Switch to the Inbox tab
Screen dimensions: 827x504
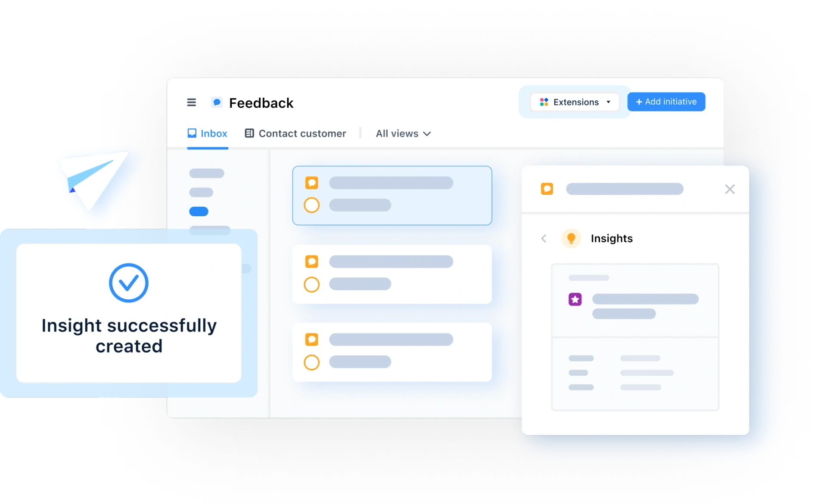(x=207, y=133)
